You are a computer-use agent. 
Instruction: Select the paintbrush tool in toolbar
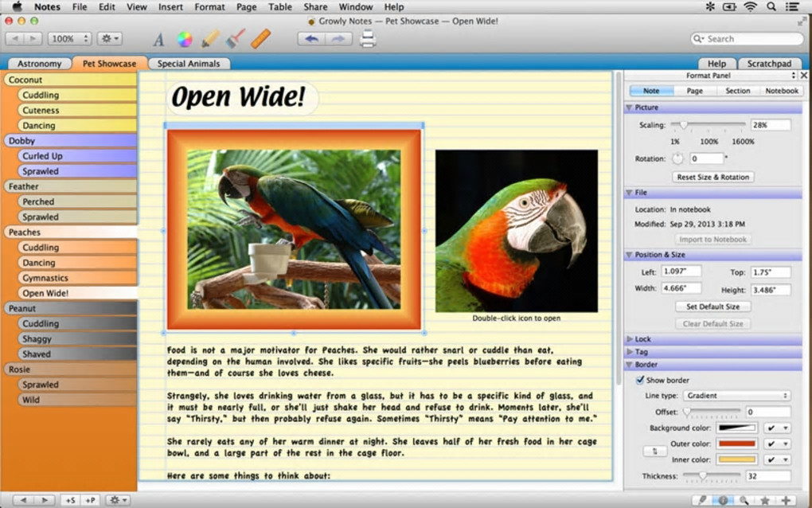point(236,39)
